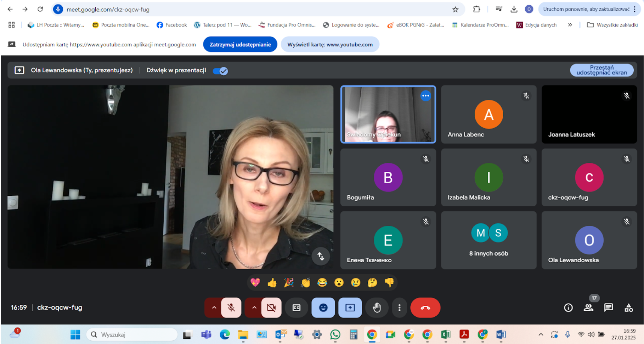Screen dimensions: 644x344
Task: Open the Facebook bookmark
Action: [x=172, y=25]
